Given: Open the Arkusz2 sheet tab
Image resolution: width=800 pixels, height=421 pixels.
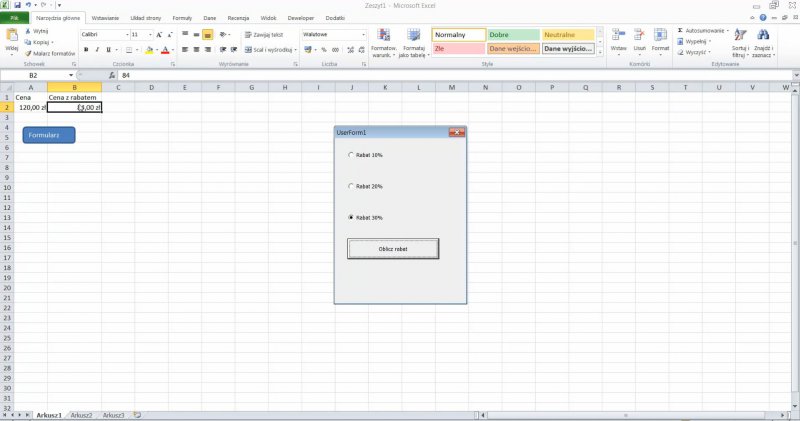Looking at the screenshot, I should 82,414.
